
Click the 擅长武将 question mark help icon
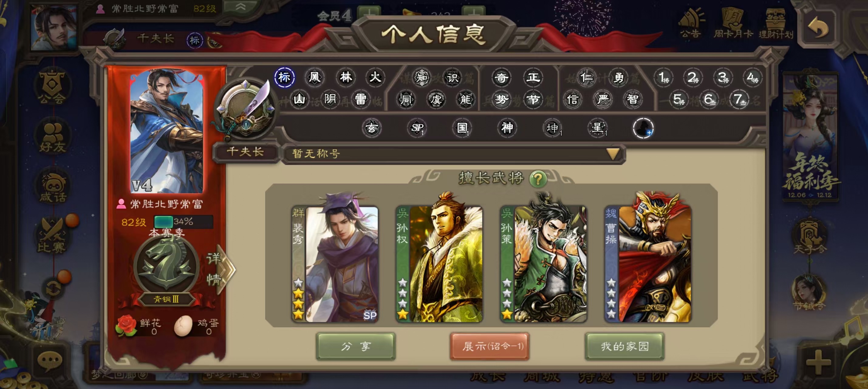[538, 178]
